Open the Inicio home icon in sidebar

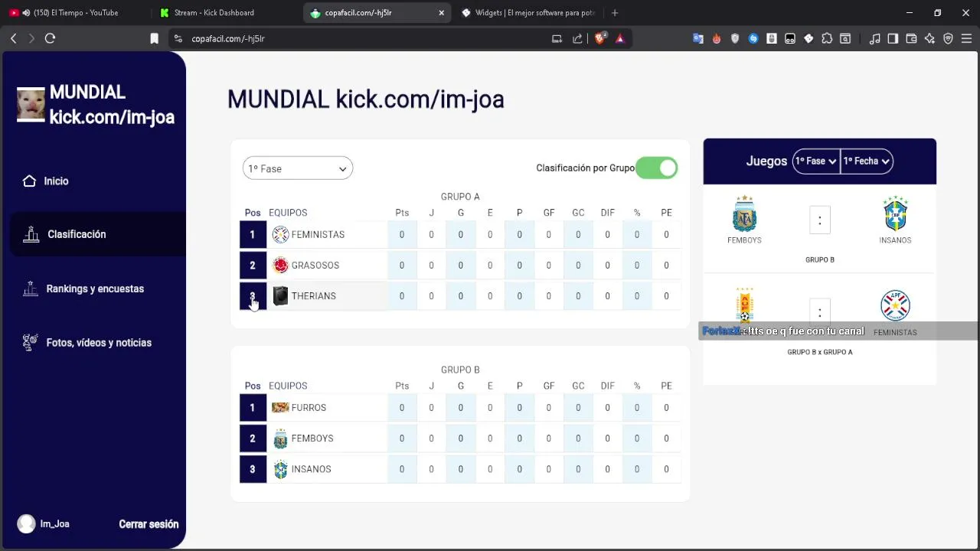point(29,181)
